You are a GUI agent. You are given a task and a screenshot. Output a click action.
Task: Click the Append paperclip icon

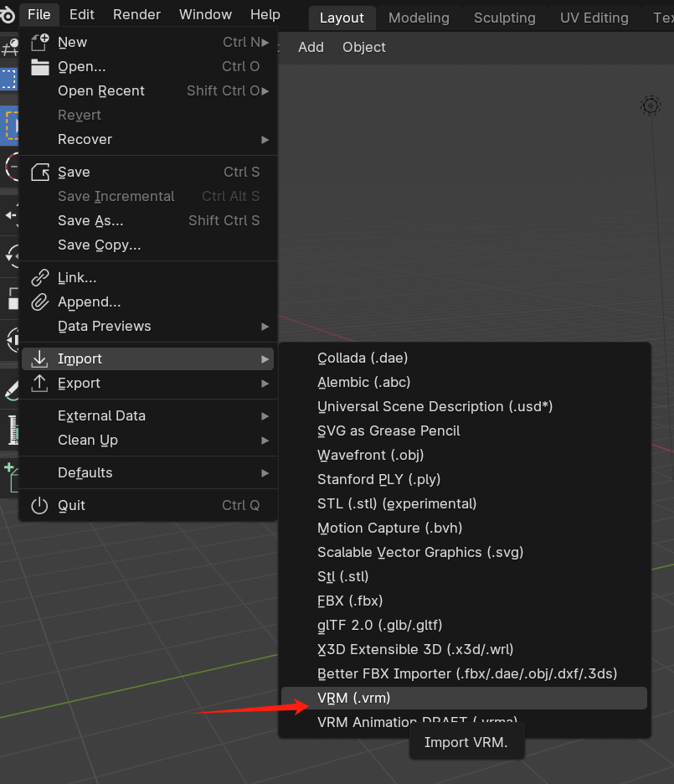(40, 302)
